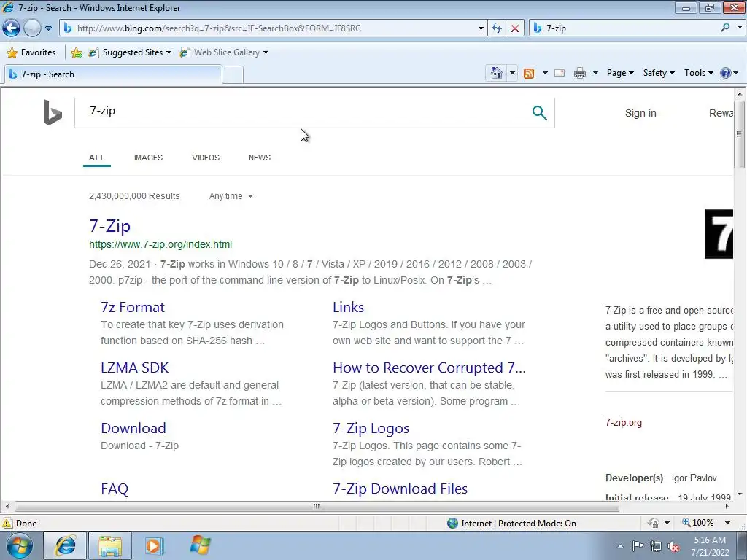
Task: Click the Windows Start button
Action: point(20,545)
